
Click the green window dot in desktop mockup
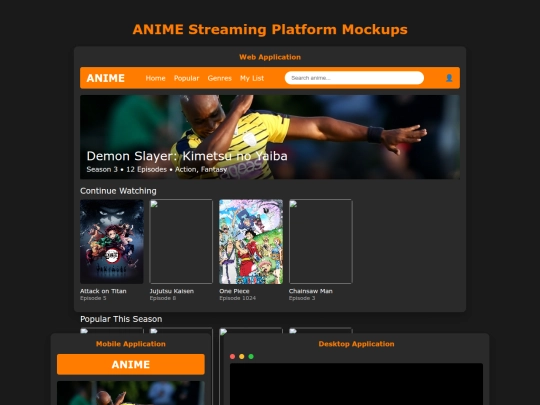click(x=251, y=356)
